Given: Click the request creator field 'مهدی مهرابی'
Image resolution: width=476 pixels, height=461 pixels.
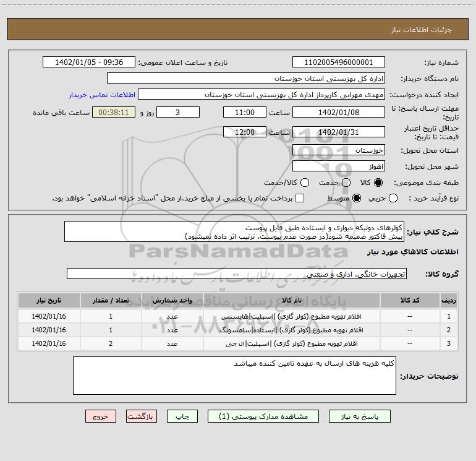Looking at the screenshot, I should click(261, 94).
